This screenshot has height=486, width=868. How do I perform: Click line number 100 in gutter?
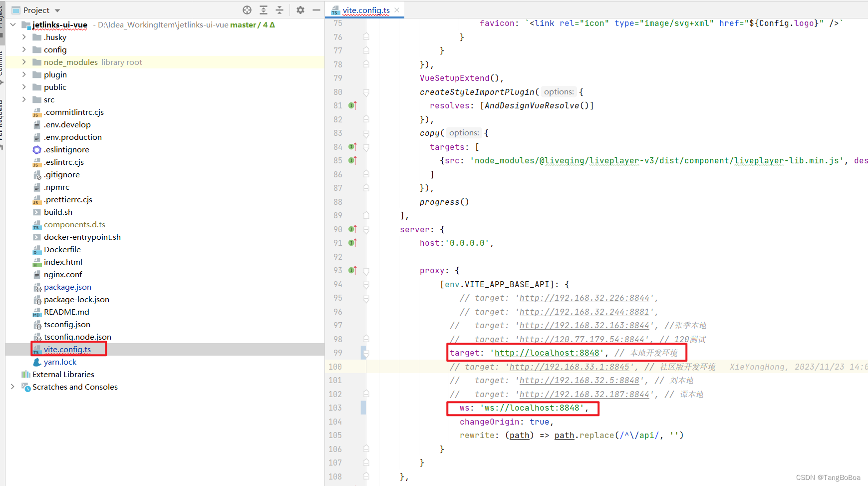click(x=335, y=367)
